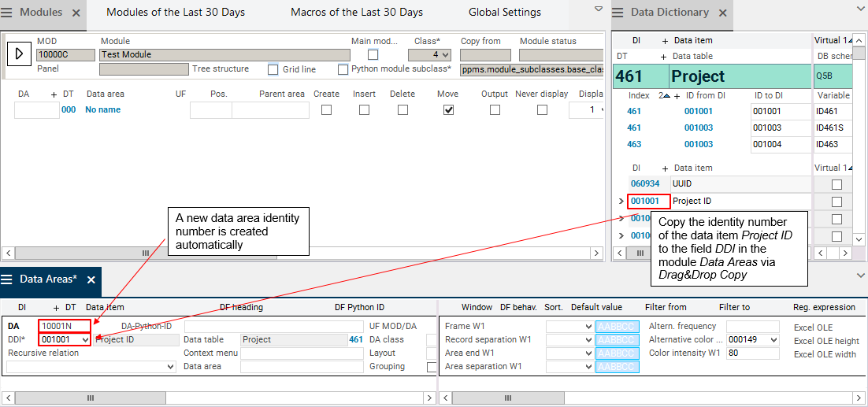Switch to Modules of the Last 30 Days
The image size is (868, 407).
[176, 13]
